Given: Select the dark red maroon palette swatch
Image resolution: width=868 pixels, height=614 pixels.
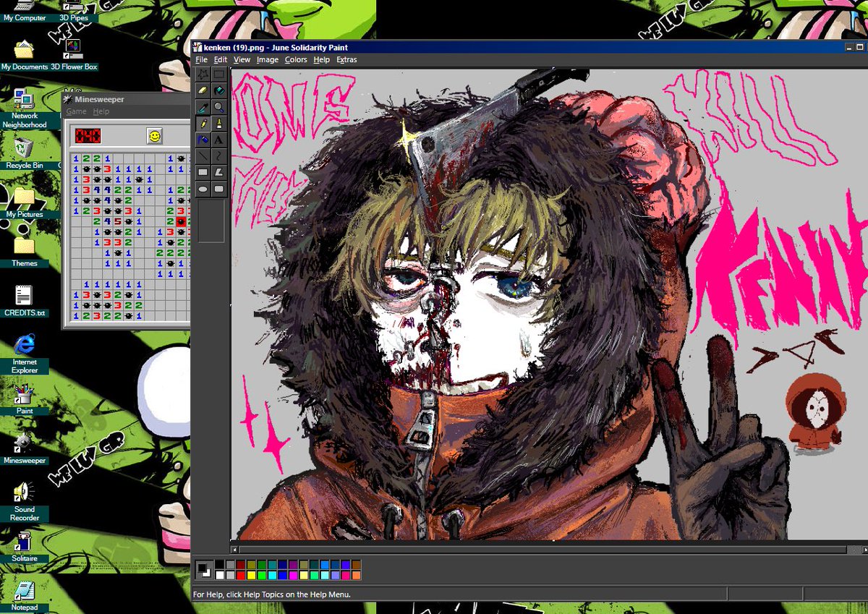Looking at the screenshot, I should [241, 564].
